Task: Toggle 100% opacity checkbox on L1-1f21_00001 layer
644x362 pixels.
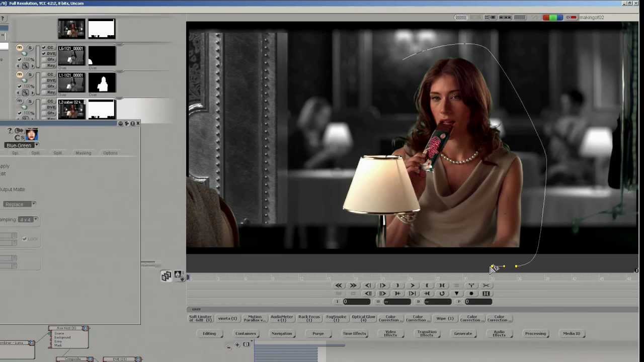Action: [20, 86]
